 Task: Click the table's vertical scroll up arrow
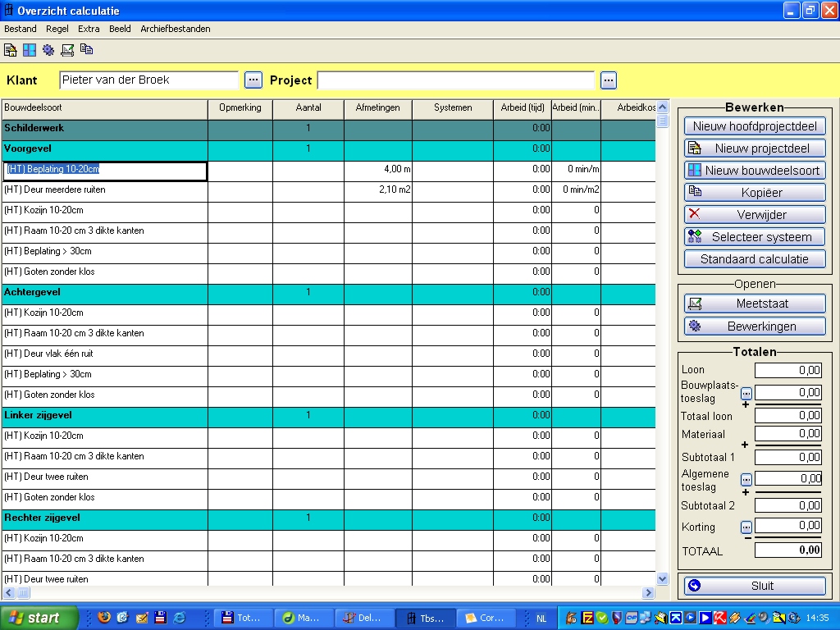(x=663, y=107)
